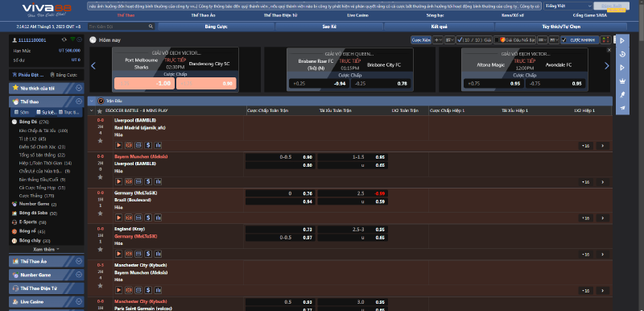644x311 pixels.
Task: Click the live stream play icon under Liverpool vs Real Madrid
Action: [118, 146]
